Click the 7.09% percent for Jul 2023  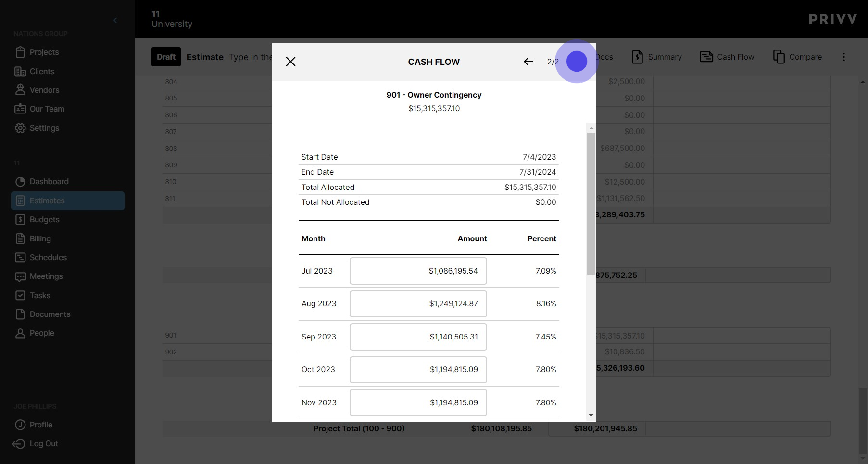(546, 271)
